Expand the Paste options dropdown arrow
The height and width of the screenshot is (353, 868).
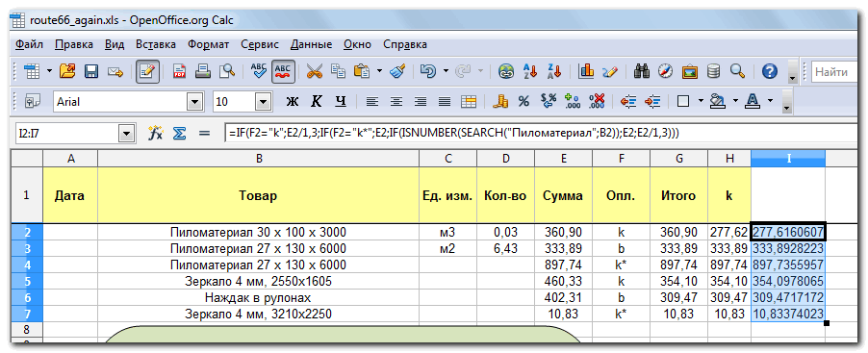click(379, 71)
